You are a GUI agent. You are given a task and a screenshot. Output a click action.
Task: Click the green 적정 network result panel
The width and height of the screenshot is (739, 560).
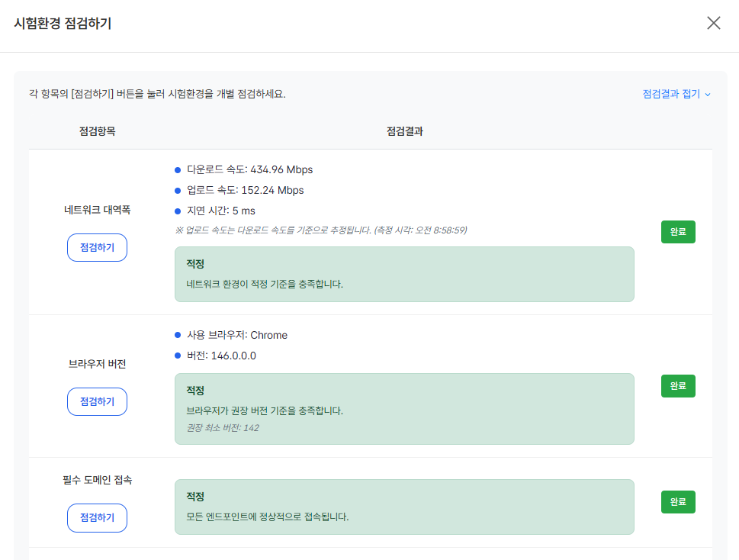tap(404, 272)
